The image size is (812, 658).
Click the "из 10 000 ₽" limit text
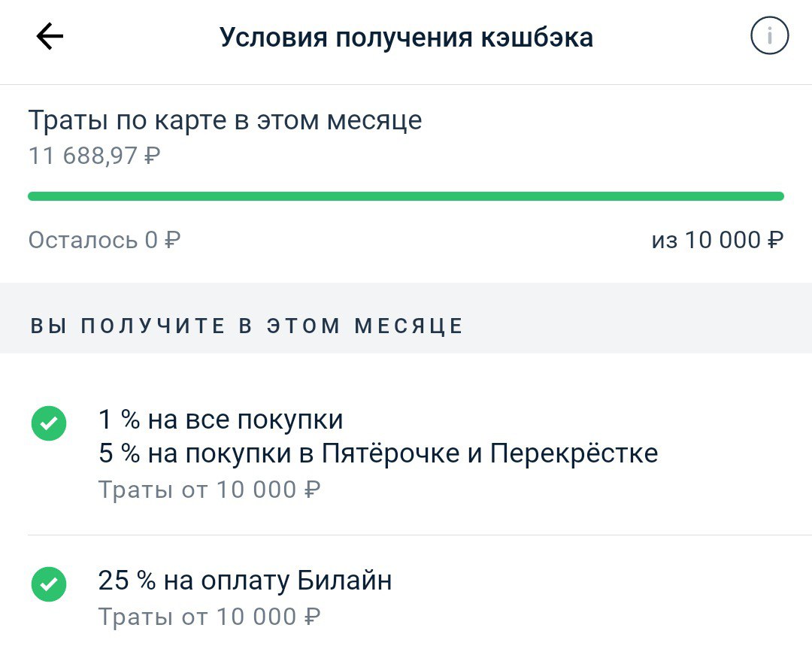pos(718,240)
